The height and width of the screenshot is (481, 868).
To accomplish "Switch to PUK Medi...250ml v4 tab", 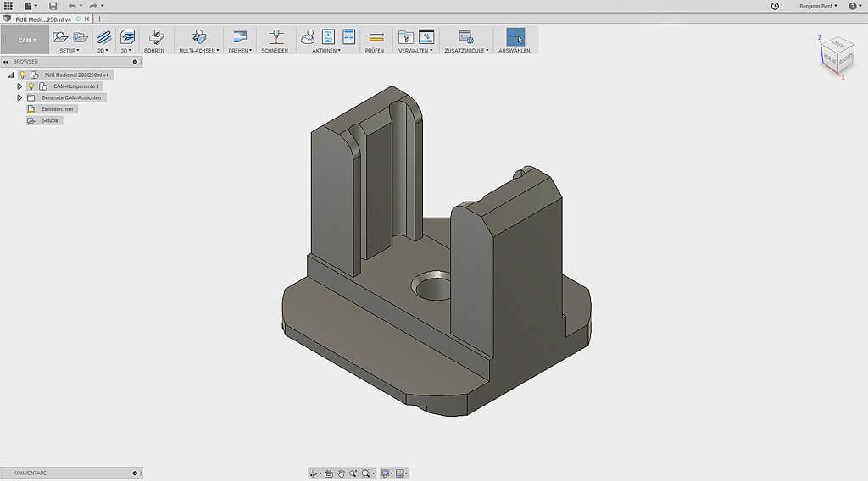I will click(x=42, y=19).
